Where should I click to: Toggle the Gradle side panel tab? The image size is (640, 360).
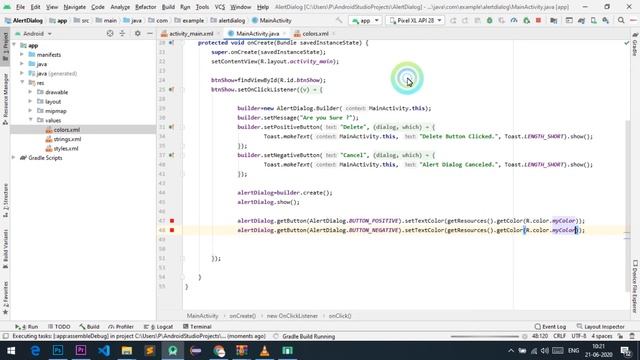[635, 45]
